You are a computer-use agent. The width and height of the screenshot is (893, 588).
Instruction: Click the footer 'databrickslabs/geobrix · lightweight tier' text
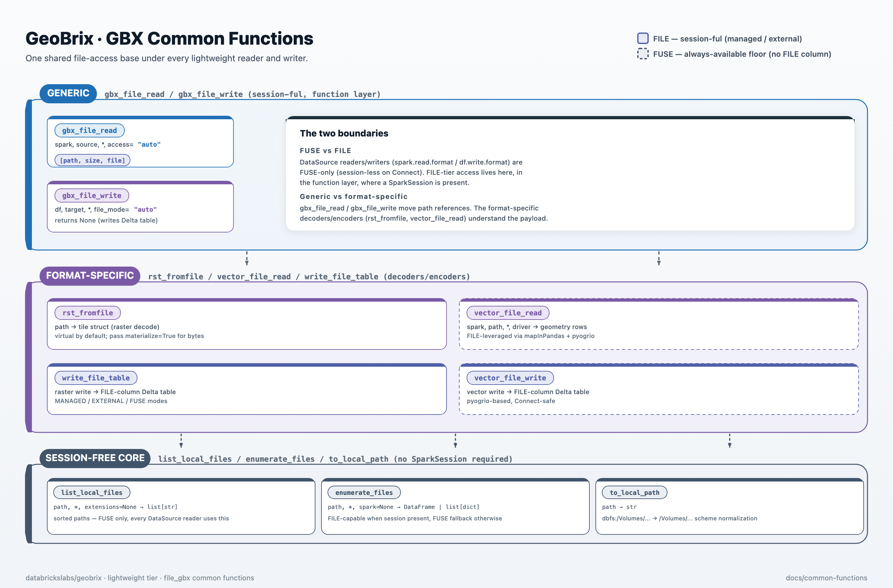pos(140,578)
